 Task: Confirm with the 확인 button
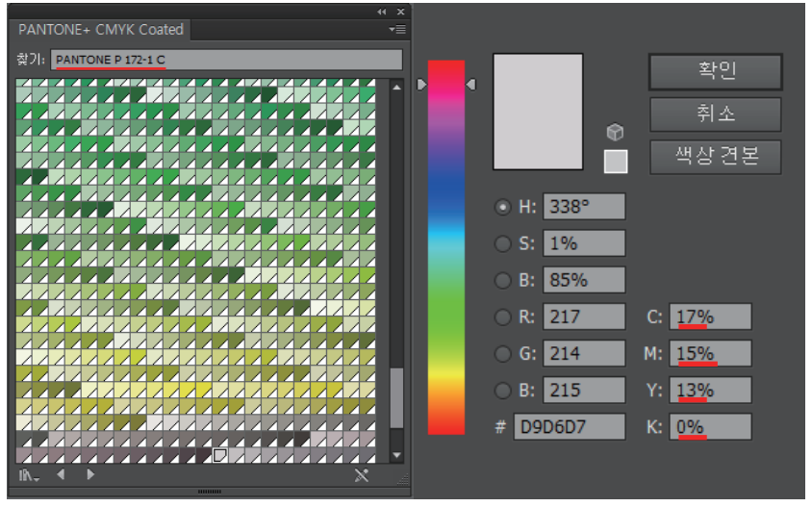click(716, 71)
